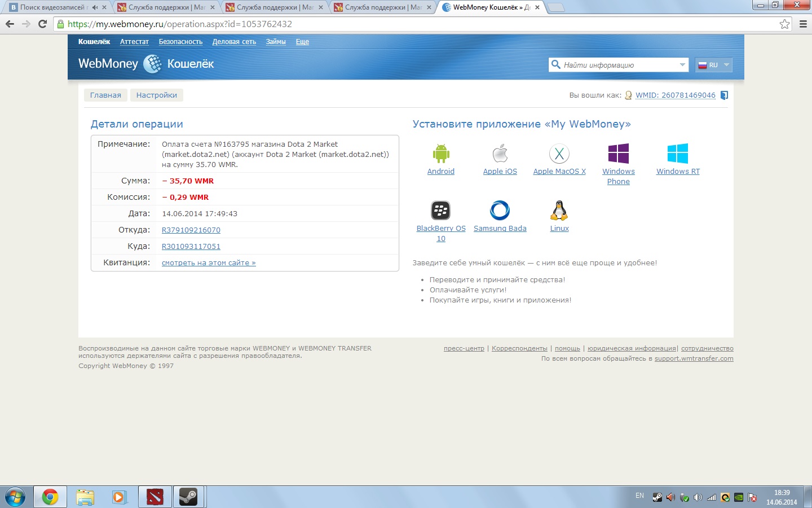Select the amount − 35,70 WMR
Viewport: 812px width, 508px height.
click(x=188, y=181)
